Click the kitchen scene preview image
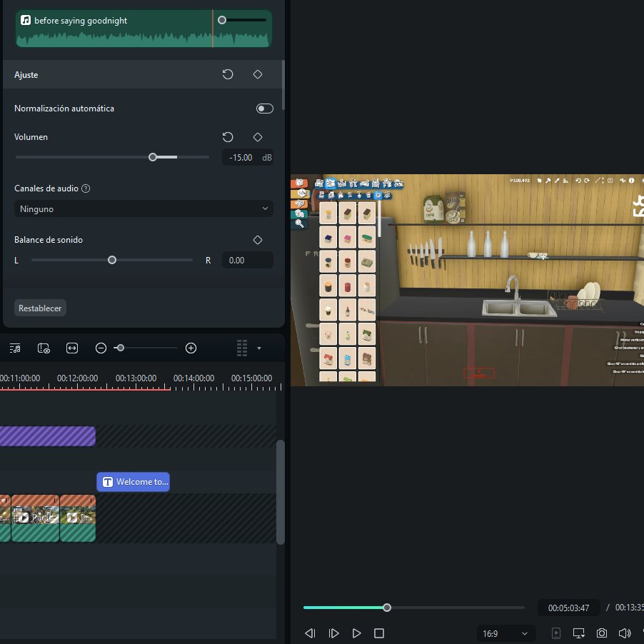Viewport: 644px width, 644px height. point(467,280)
